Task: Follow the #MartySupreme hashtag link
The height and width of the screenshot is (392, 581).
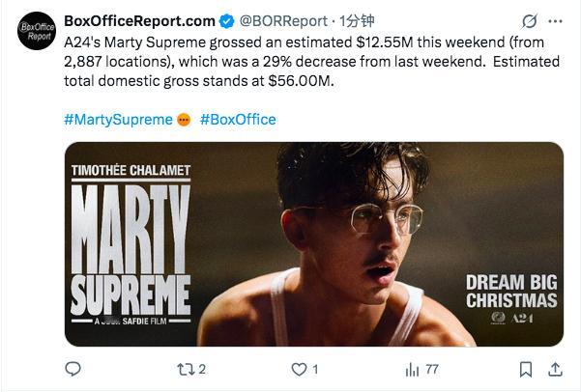Action: pyautogui.click(x=118, y=120)
